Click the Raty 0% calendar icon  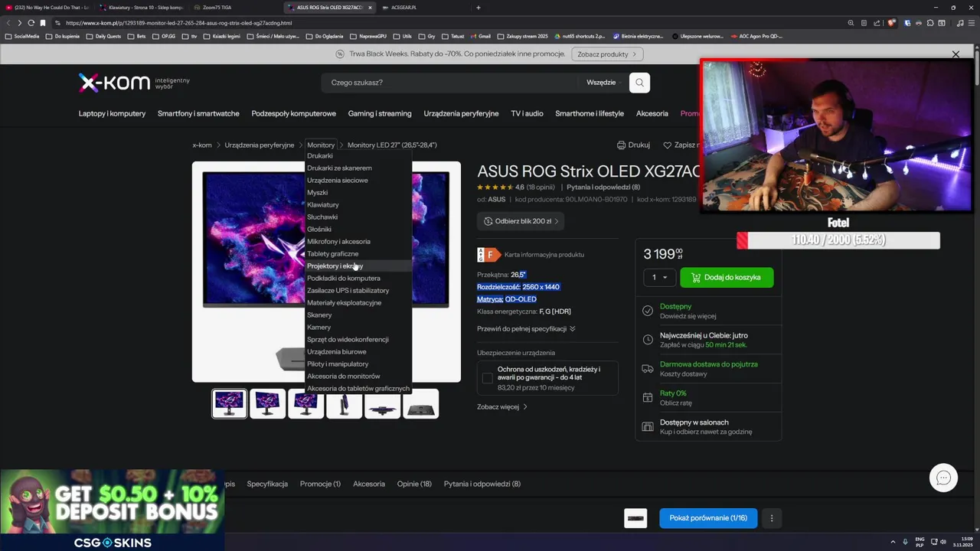click(648, 398)
